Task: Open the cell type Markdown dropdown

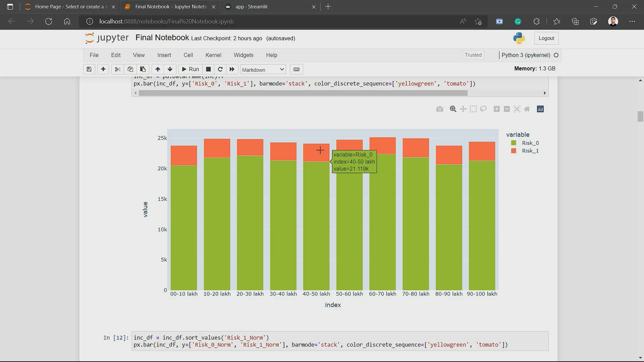Action: point(263,70)
